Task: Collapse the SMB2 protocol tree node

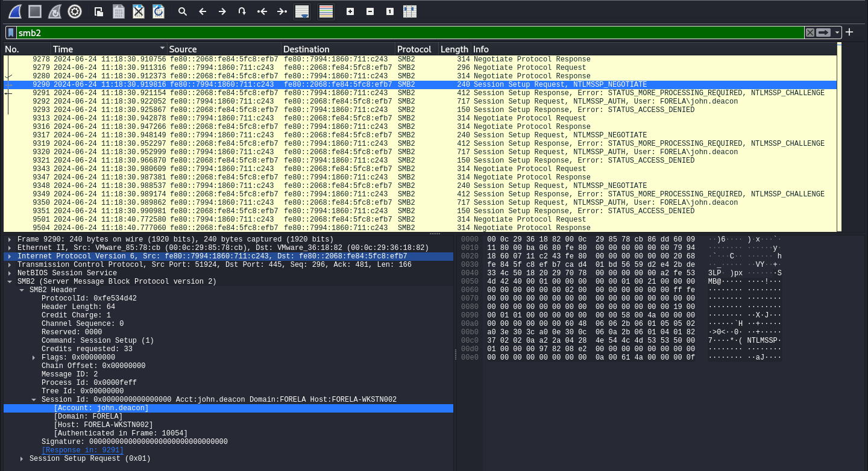Action: pyautogui.click(x=10, y=282)
